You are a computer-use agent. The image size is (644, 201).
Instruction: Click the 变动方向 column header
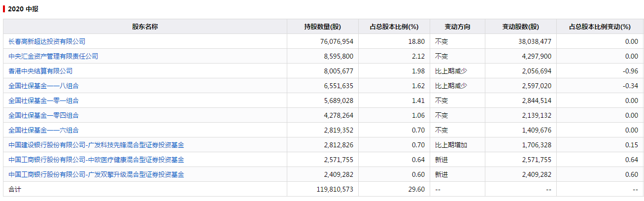pos(457,27)
